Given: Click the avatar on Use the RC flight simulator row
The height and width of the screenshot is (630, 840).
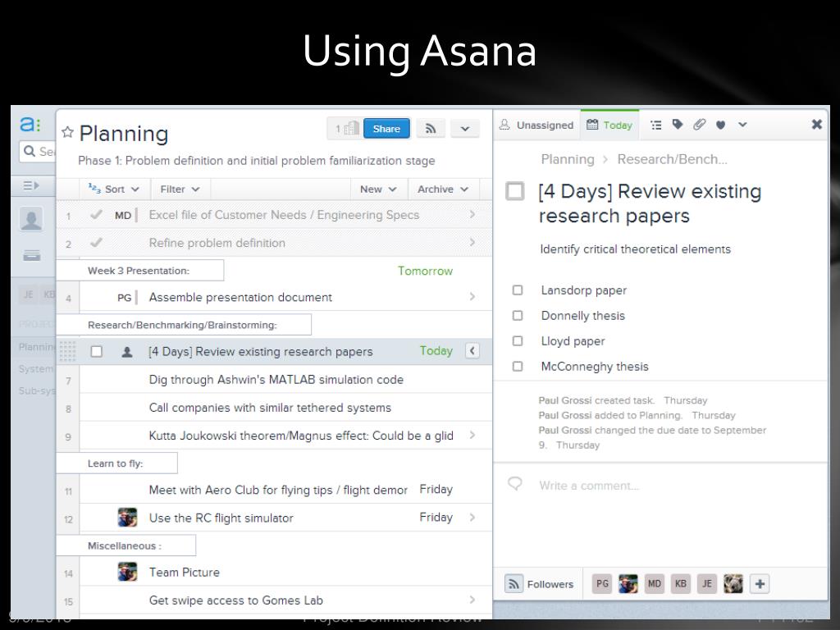Looking at the screenshot, I should [x=127, y=518].
